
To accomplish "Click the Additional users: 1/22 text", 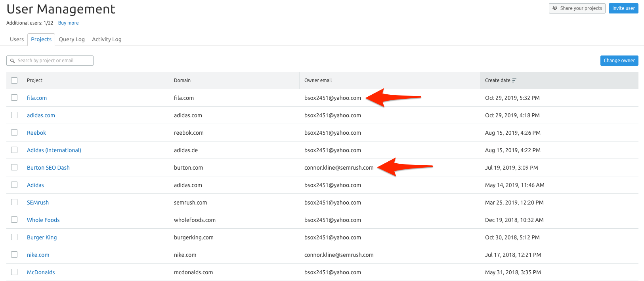I will pyautogui.click(x=30, y=23).
